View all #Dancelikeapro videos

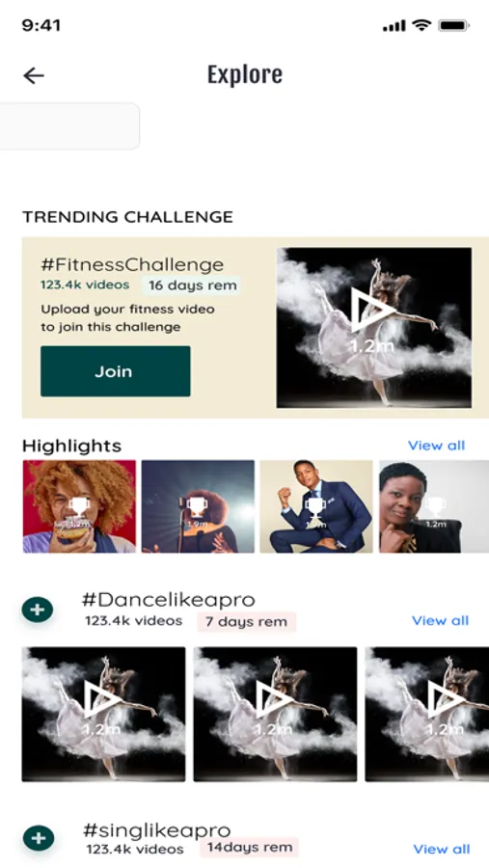(x=440, y=620)
